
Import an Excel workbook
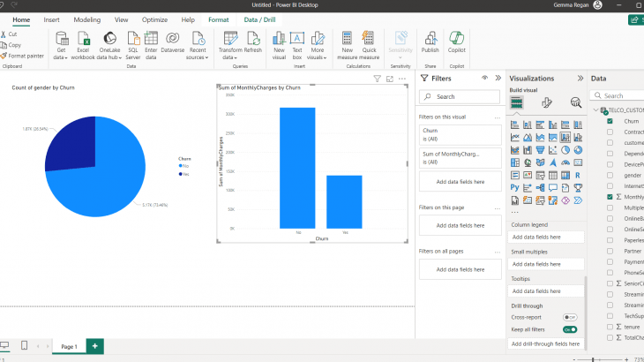(x=83, y=46)
